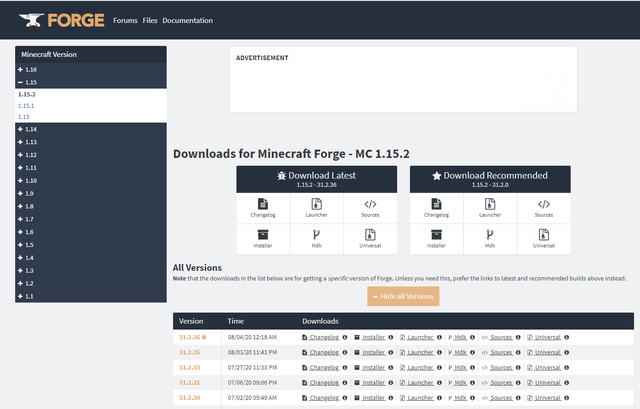Open Changelog under Download Recommended
The height and width of the screenshot is (409, 640).
436,208
